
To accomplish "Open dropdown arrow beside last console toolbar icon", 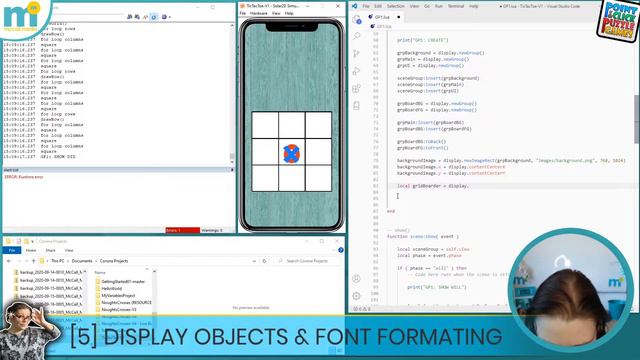I will click(x=169, y=17).
